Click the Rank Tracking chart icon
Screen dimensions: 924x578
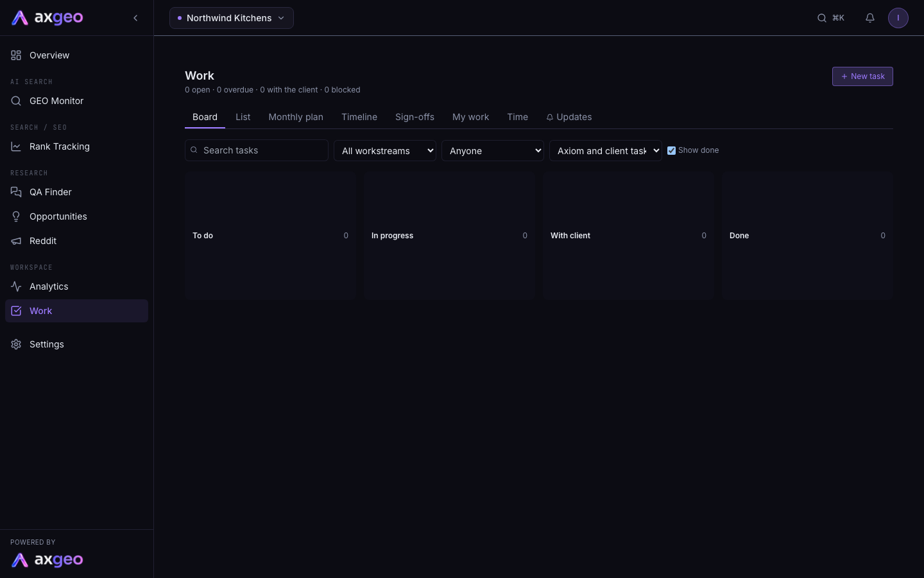coord(16,146)
